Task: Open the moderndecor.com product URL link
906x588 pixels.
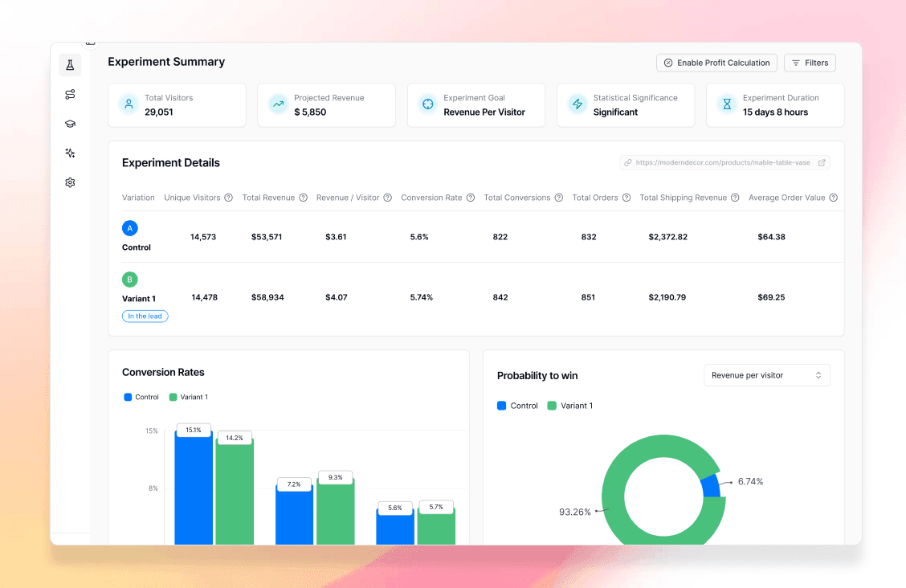Action: (723, 163)
